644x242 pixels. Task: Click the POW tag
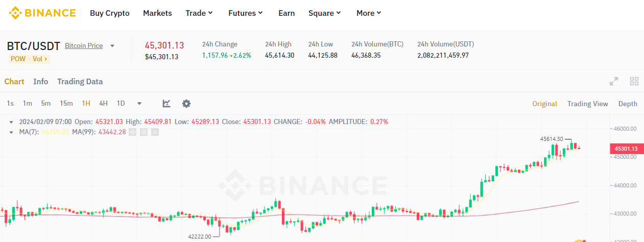pos(18,59)
